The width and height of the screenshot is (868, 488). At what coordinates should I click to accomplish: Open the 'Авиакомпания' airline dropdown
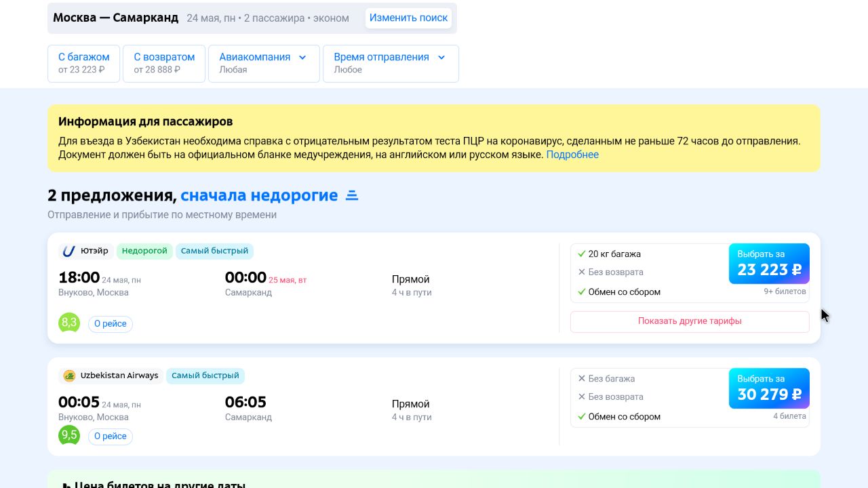264,63
